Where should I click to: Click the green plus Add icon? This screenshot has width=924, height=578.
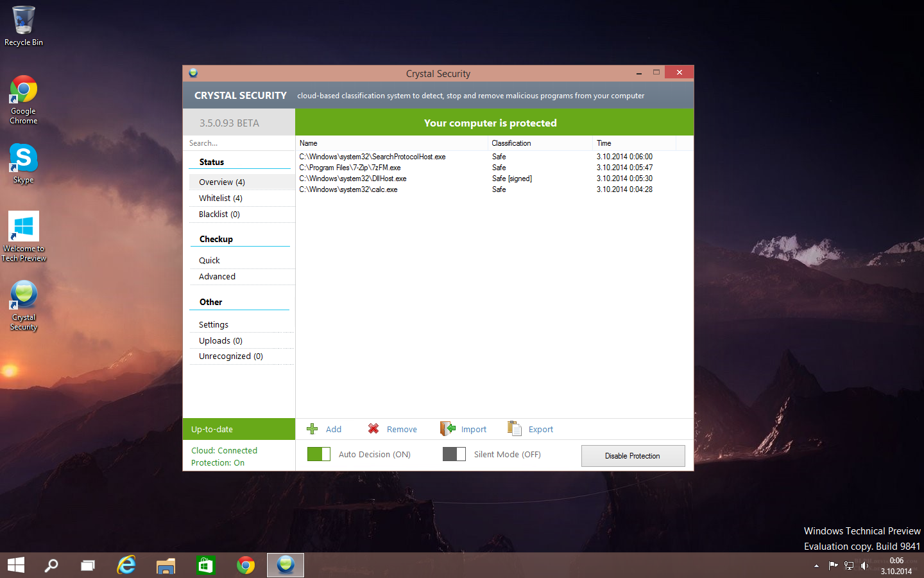pyautogui.click(x=312, y=429)
